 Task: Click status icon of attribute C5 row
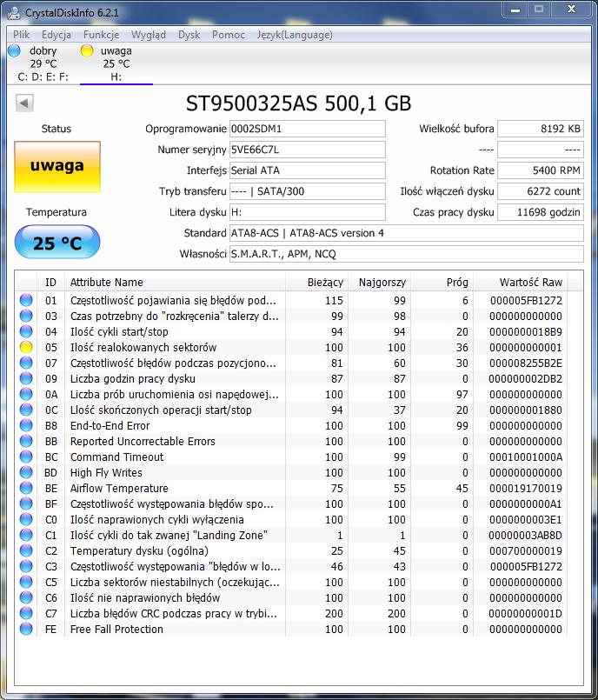click(26, 582)
